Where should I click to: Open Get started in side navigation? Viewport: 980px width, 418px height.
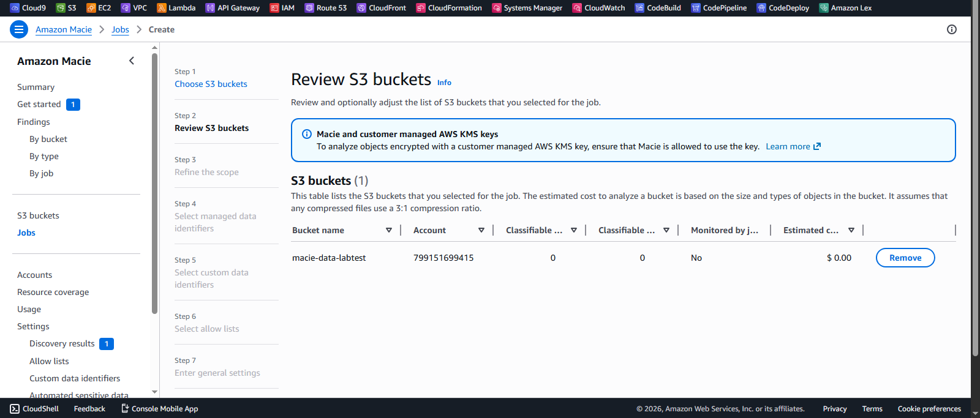(39, 104)
